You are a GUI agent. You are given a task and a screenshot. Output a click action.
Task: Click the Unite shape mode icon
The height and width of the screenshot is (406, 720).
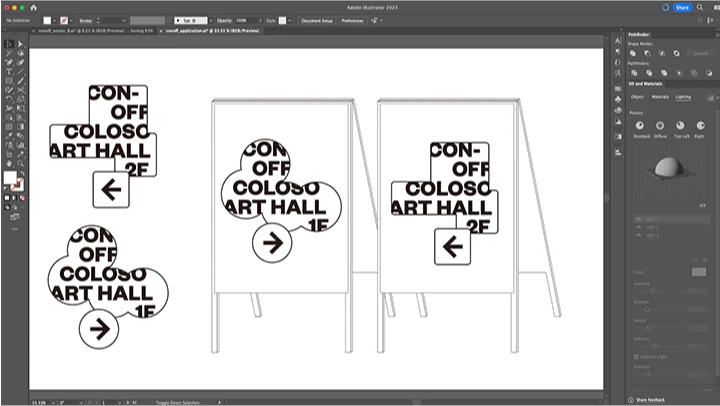click(x=635, y=53)
